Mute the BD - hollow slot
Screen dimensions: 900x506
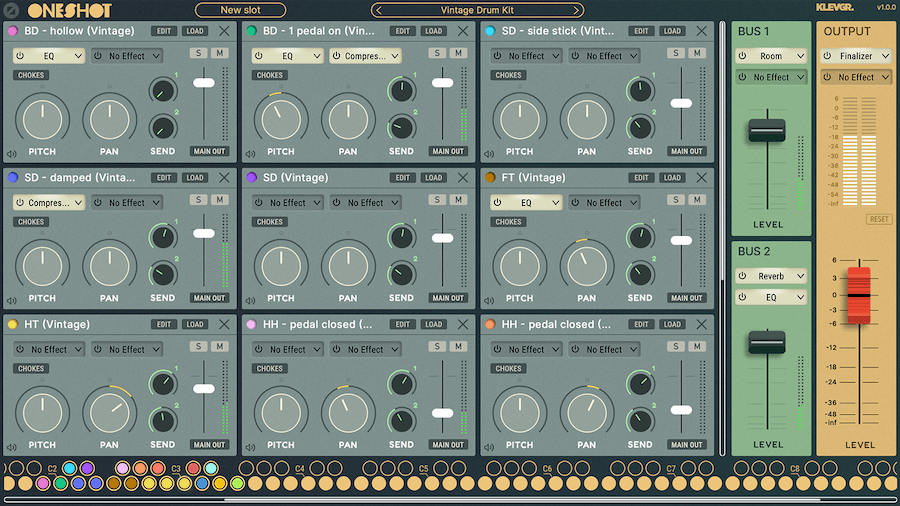(x=219, y=53)
